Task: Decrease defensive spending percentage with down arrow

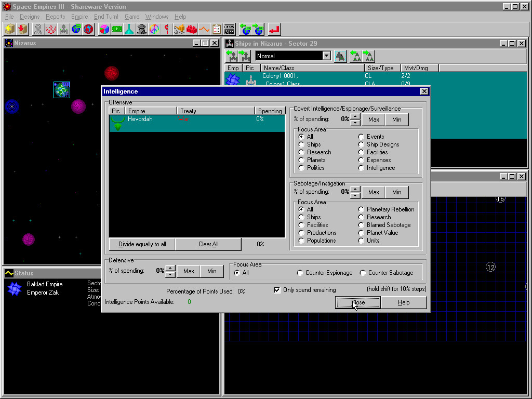Action: 170,274
